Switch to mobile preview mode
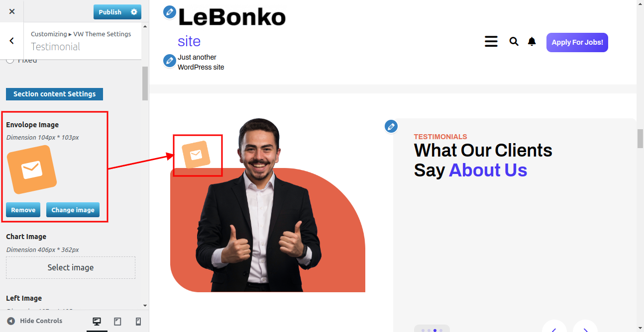The image size is (644, 332). [138, 322]
